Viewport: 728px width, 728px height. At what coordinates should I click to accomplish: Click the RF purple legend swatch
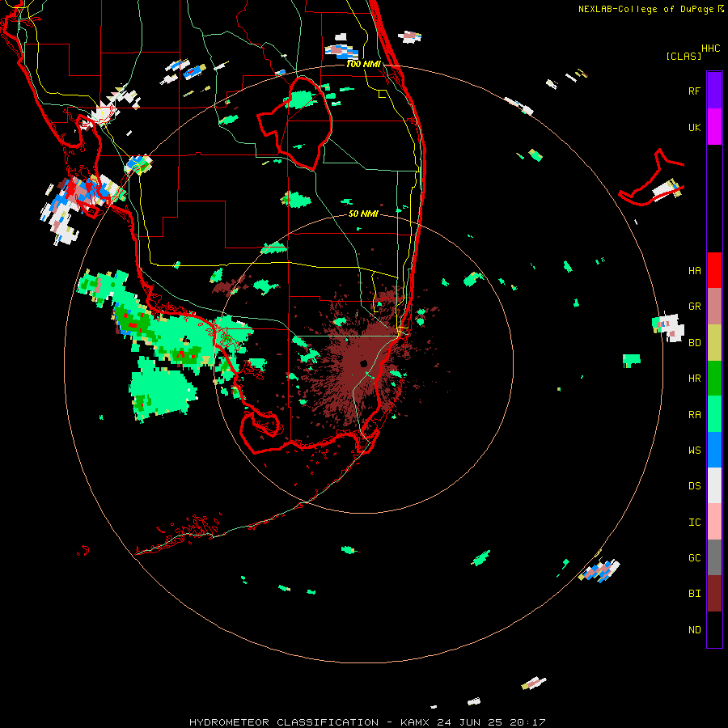tap(714, 90)
